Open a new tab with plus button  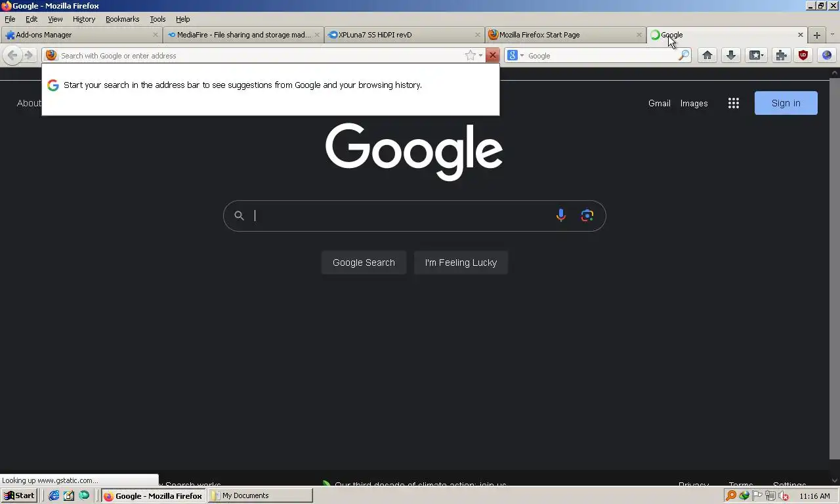click(817, 35)
